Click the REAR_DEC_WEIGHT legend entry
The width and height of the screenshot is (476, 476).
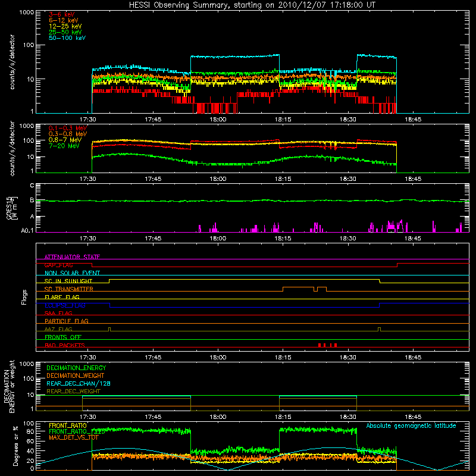coord(73,392)
